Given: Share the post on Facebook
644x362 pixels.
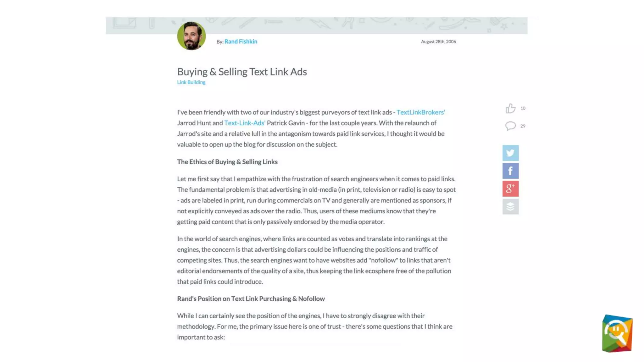Looking at the screenshot, I should (510, 171).
